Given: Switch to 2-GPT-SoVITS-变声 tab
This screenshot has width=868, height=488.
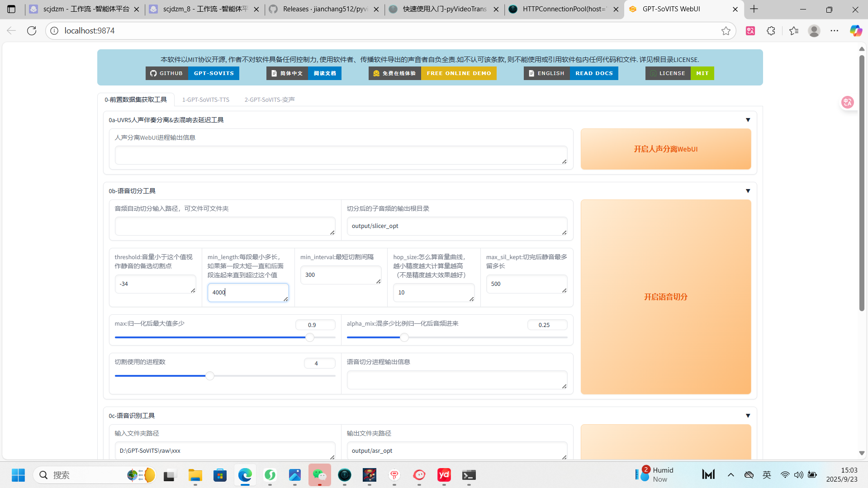Looking at the screenshot, I should (x=270, y=99).
